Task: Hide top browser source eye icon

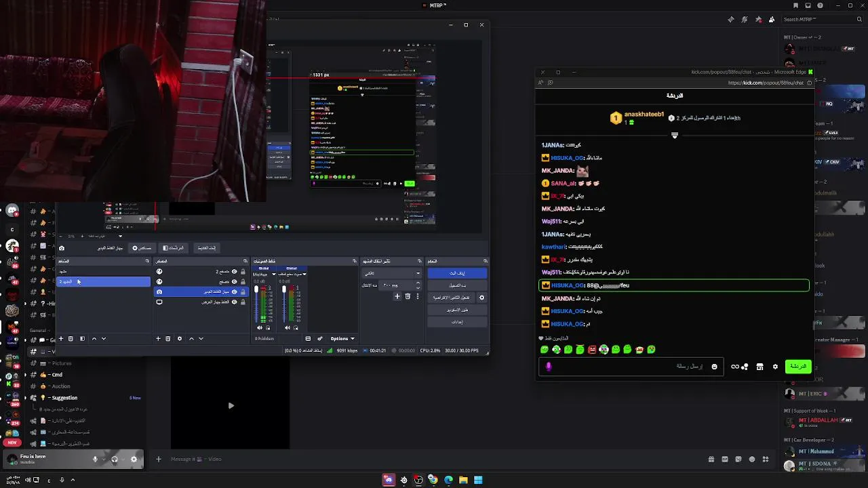Action: pos(234,272)
